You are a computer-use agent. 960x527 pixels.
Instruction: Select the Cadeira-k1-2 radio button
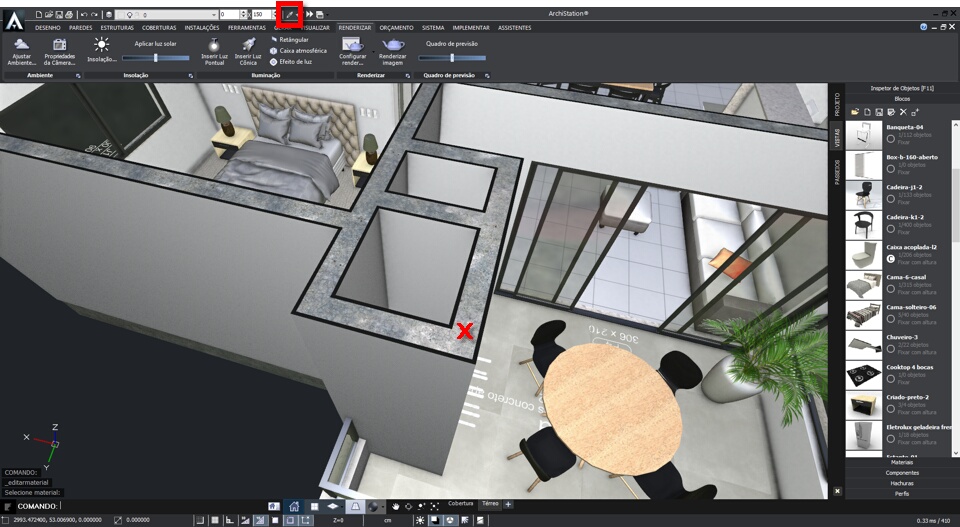click(x=891, y=228)
